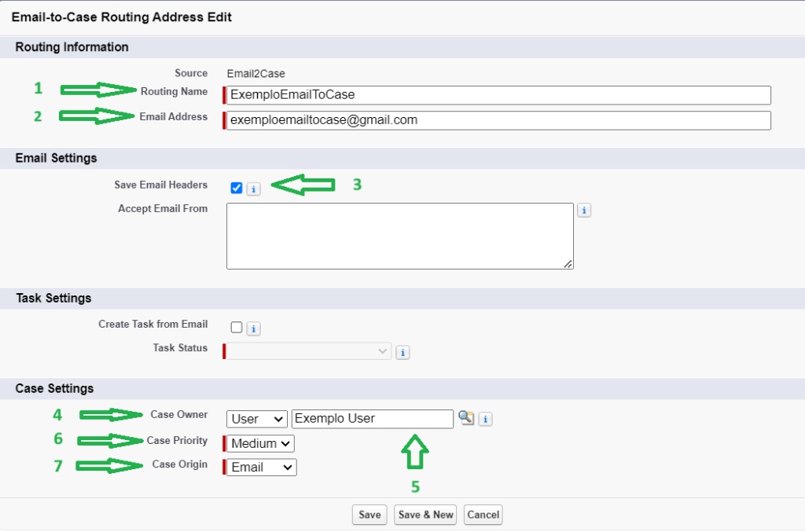Click the Save button
This screenshot has height=532, width=805.
(x=369, y=515)
